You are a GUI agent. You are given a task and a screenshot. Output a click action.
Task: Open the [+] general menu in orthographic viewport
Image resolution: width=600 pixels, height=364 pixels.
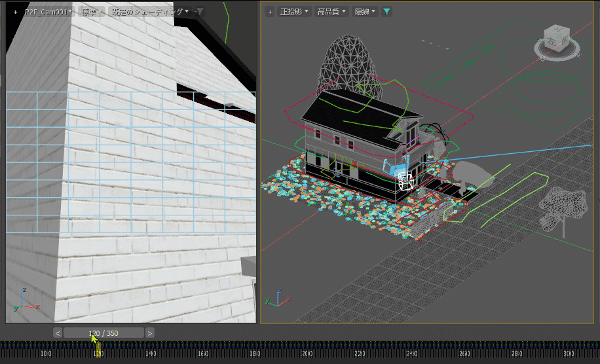point(270,12)
